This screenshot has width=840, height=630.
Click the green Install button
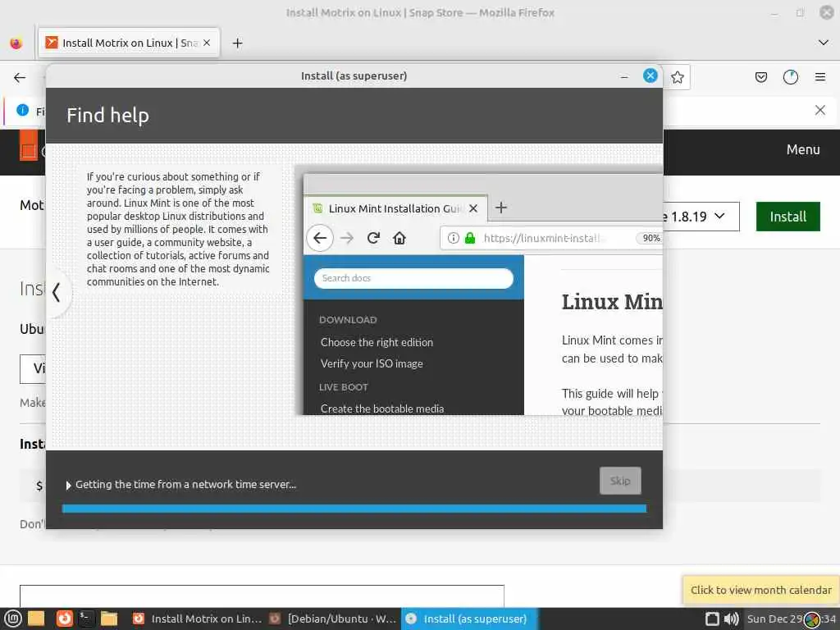coord(787,217)
